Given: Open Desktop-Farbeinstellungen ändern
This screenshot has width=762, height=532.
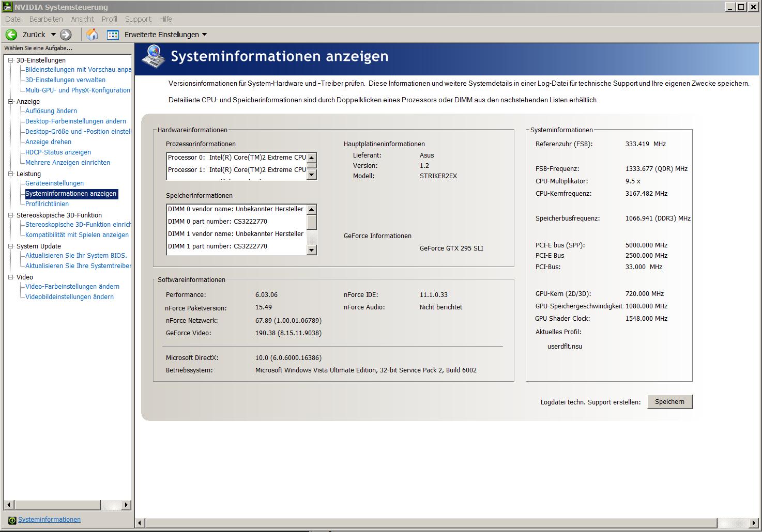Looking at the screenshot, I should point(75,121).
